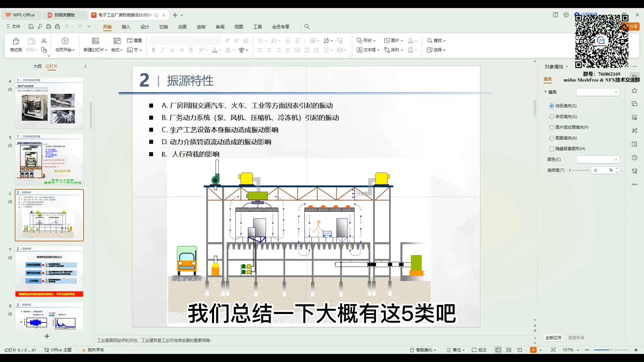This screenshot has width=644, height=362.
Task: Select slide 7 thumbnail in slide panel
Action: (49, 272)
